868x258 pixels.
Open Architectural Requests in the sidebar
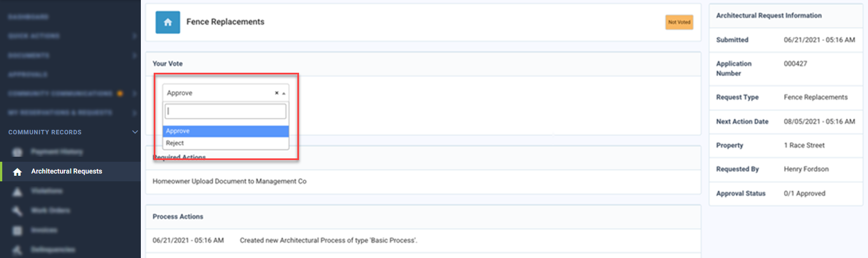click(67, 171)
